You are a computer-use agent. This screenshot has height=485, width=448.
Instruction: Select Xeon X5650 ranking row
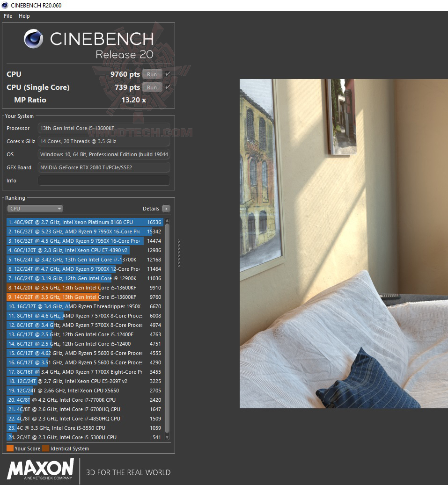[85, 391]
